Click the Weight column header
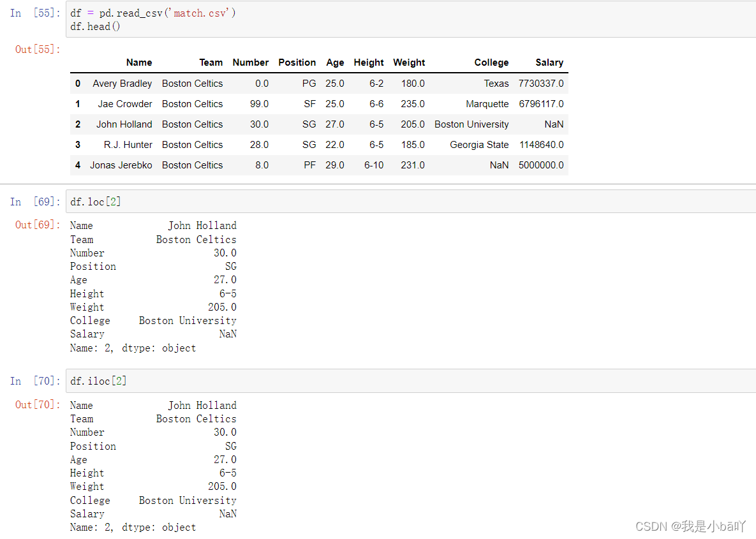This screenshot has height=539, width=756. 409,63
